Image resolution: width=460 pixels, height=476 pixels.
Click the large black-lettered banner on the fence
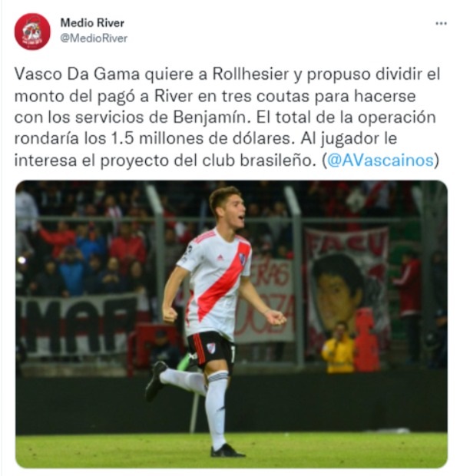coord(78,325)
